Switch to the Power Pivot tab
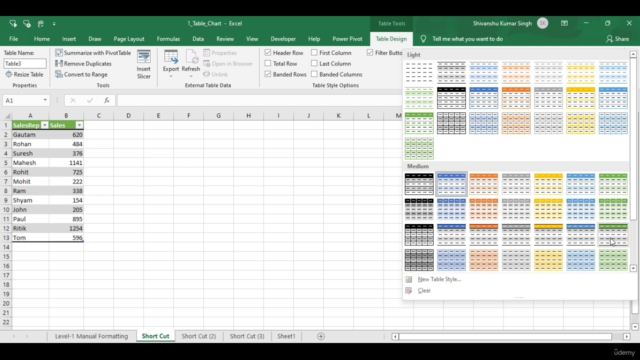This screenshot has height=360, width=640. [x=347, y=39]
